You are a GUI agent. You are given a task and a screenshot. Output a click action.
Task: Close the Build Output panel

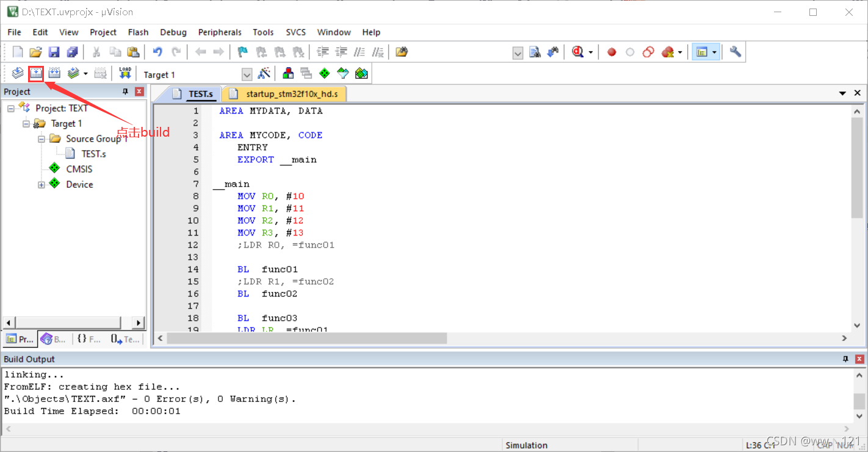[x=859, y=359]
